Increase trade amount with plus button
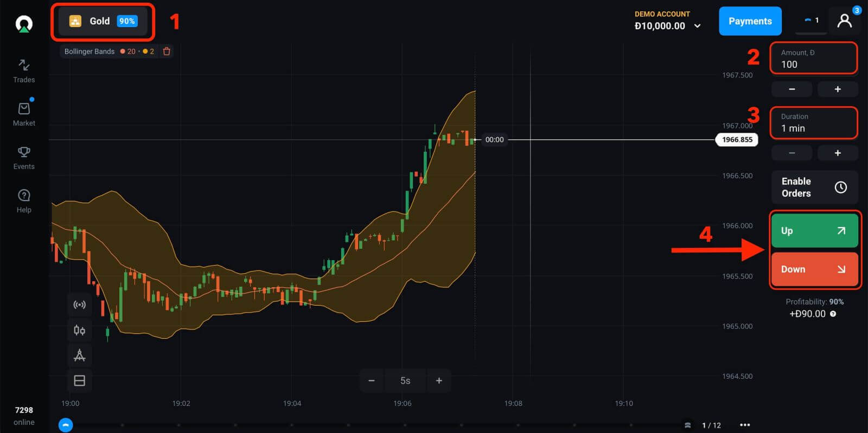The image size is (868, 433). [837, 89]
